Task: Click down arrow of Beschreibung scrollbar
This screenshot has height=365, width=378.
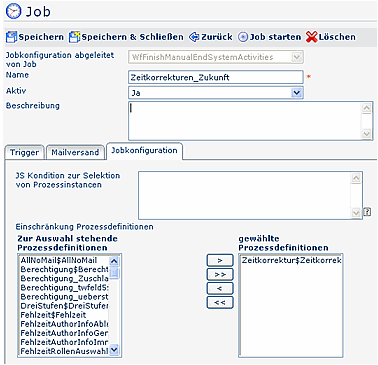Action: pyautogui.click(x=366, y=134)
